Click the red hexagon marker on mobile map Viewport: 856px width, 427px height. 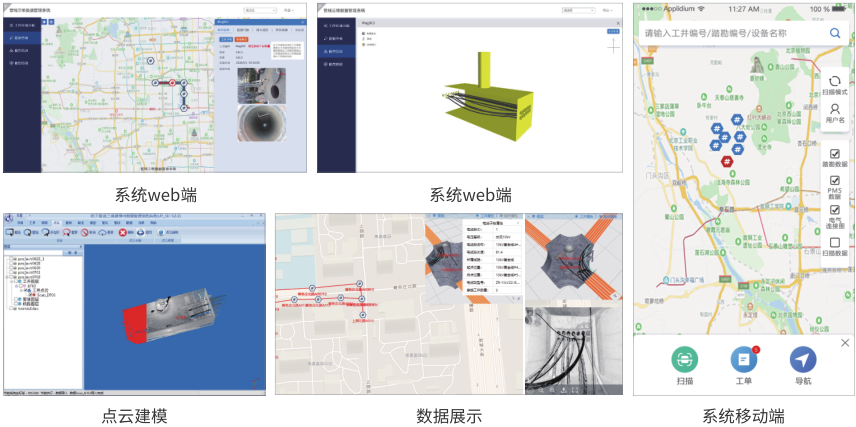(727, 161)
